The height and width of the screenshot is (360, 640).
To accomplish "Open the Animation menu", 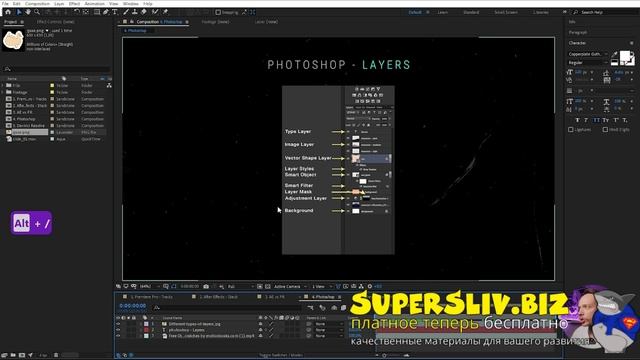I will [x=95, y=3].
